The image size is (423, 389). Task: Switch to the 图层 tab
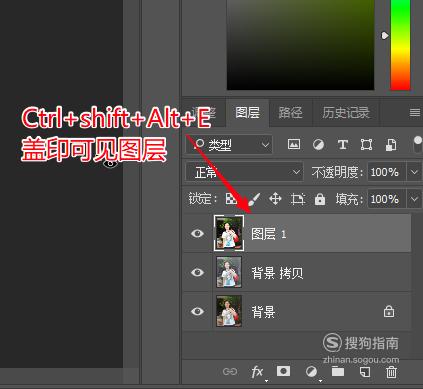click(247, 113)
